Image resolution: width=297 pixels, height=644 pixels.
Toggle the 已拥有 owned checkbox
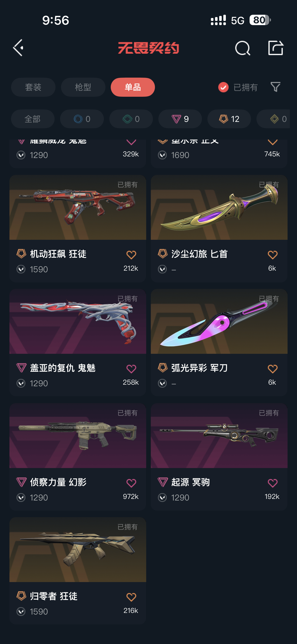pyautogui.click(x=223, y=87)
